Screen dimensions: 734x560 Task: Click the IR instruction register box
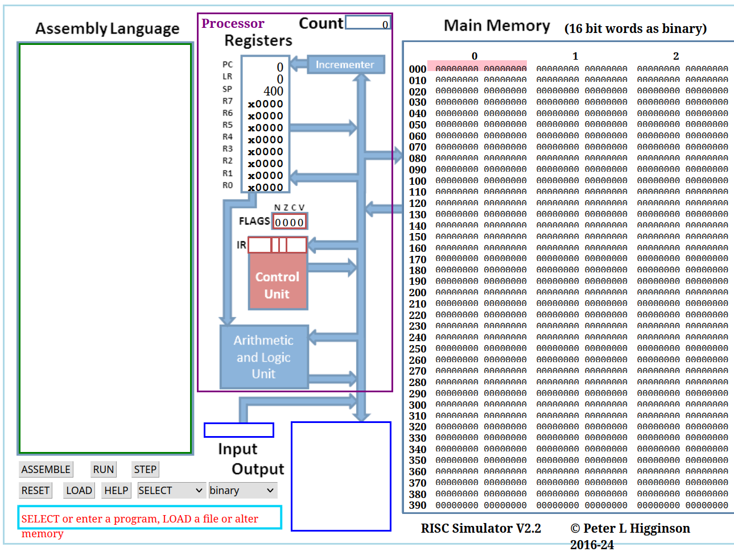[277, 245]
